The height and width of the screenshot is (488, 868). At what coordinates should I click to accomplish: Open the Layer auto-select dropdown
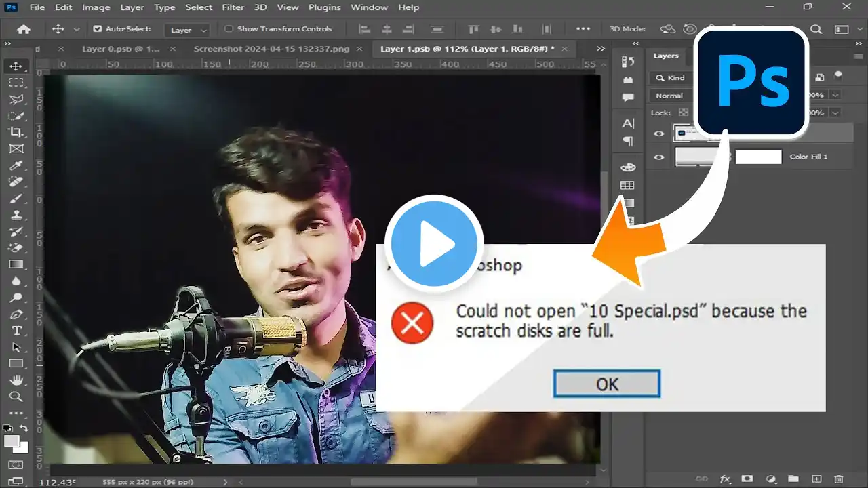coord(187,29)
